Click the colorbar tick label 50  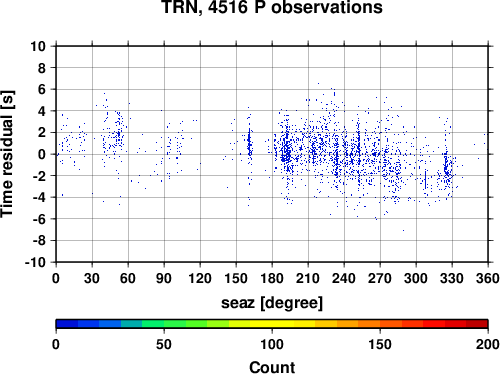tap(164, 344)
